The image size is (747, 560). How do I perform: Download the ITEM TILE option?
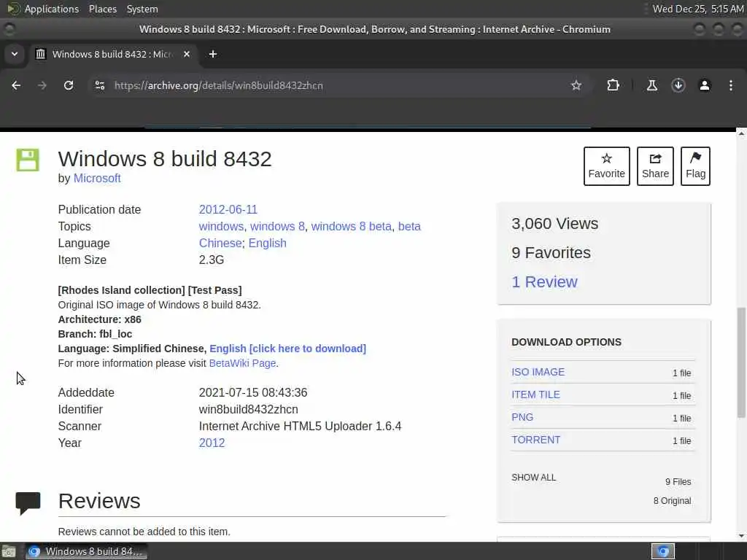(535, 394)
